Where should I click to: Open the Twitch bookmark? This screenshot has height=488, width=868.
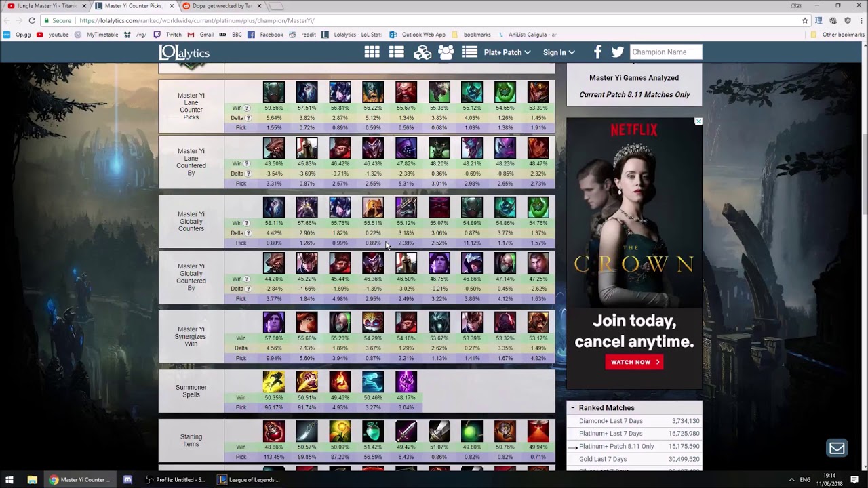168,35
